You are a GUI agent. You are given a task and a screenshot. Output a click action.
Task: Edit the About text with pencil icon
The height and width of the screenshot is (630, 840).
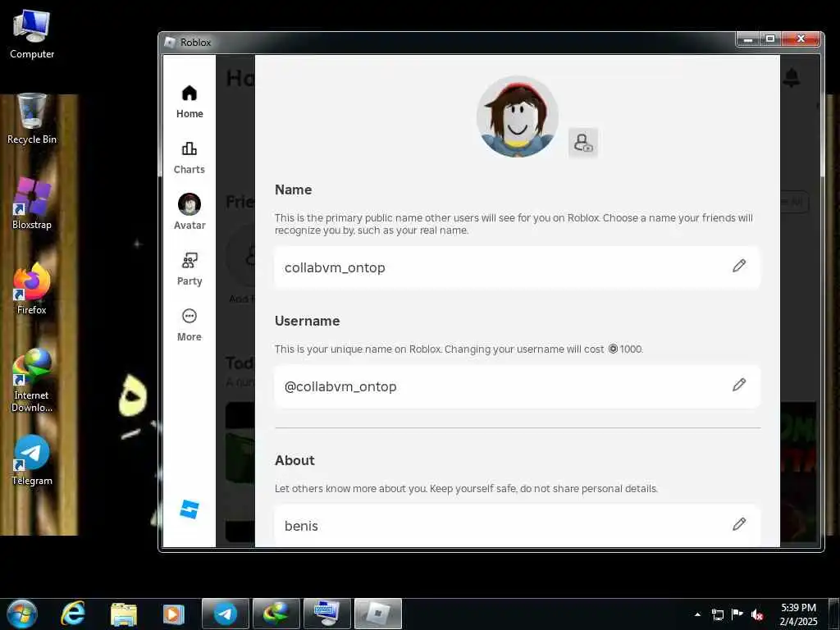point(739,524)
